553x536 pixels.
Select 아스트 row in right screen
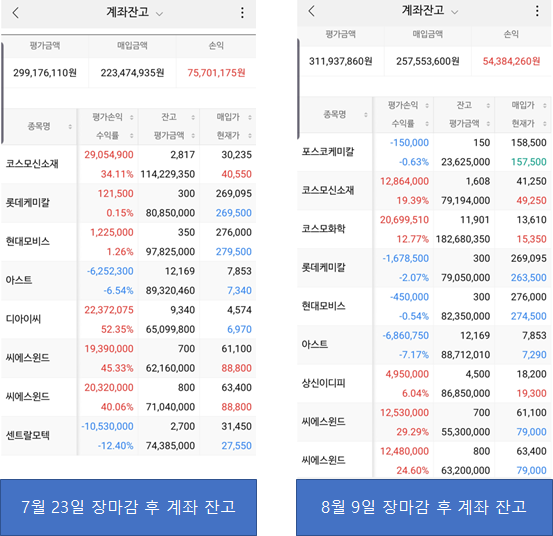pos(424,345)
